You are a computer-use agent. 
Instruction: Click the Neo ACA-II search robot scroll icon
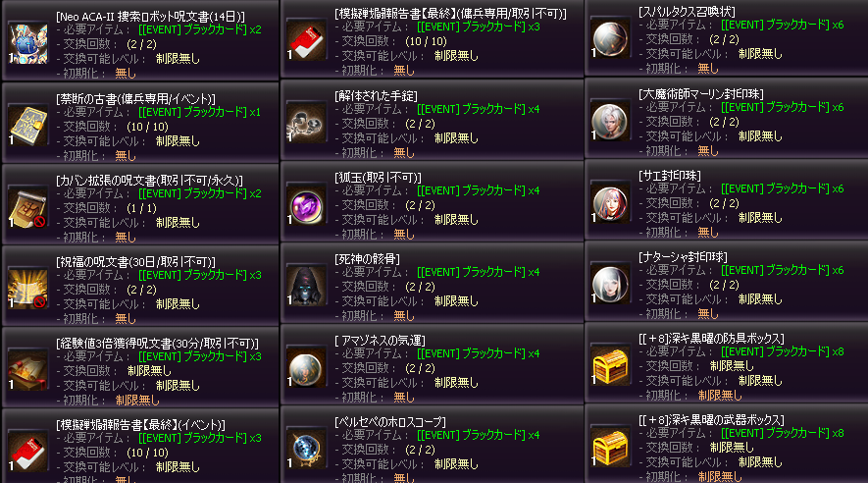click(27, 43)
